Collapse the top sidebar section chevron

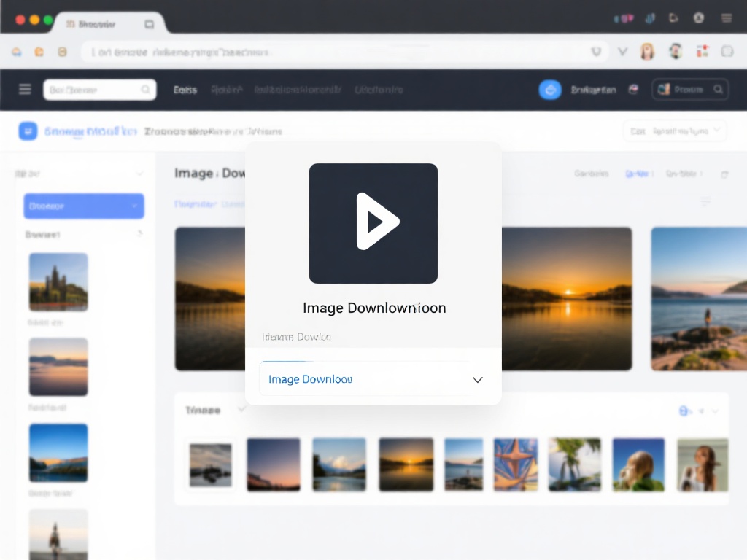coord(139,174)
